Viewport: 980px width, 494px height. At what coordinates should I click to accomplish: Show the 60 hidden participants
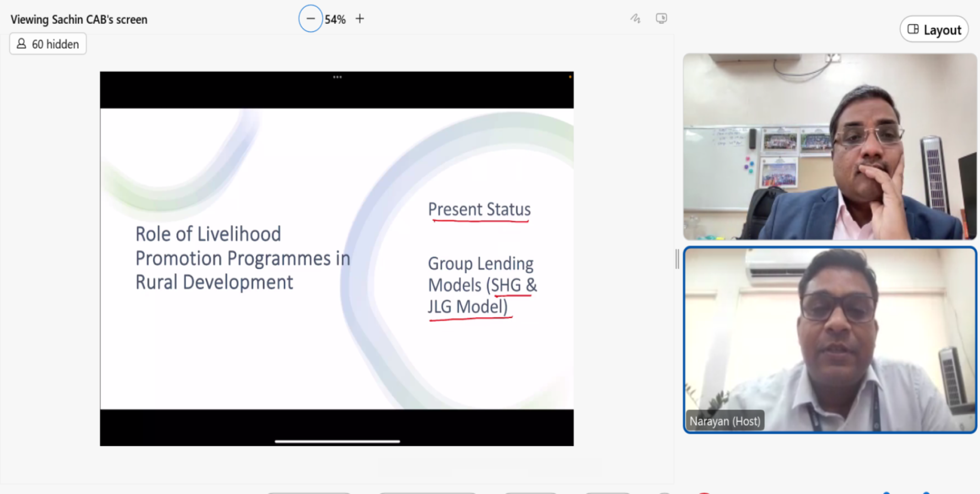(x=48, y=44)
